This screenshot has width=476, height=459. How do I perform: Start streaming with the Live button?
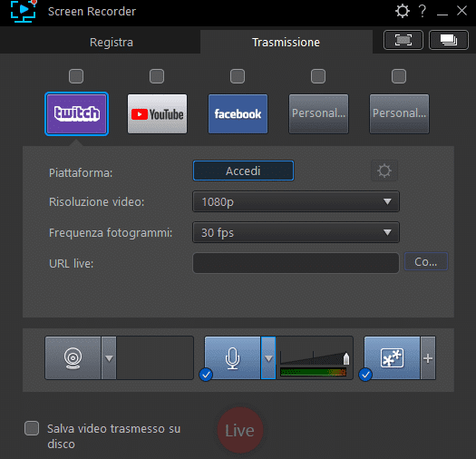(240, 430)
